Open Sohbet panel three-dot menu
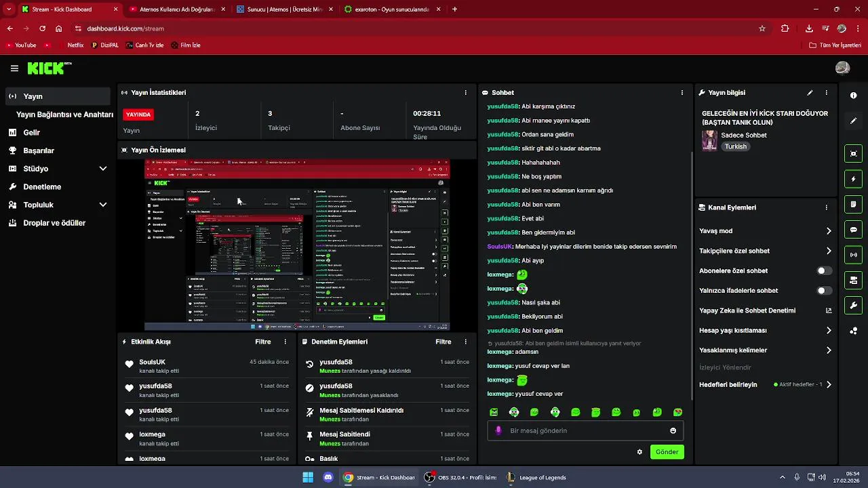Image resolution: width=868 pixels, height=488 pixels. (x=682, y=92)
